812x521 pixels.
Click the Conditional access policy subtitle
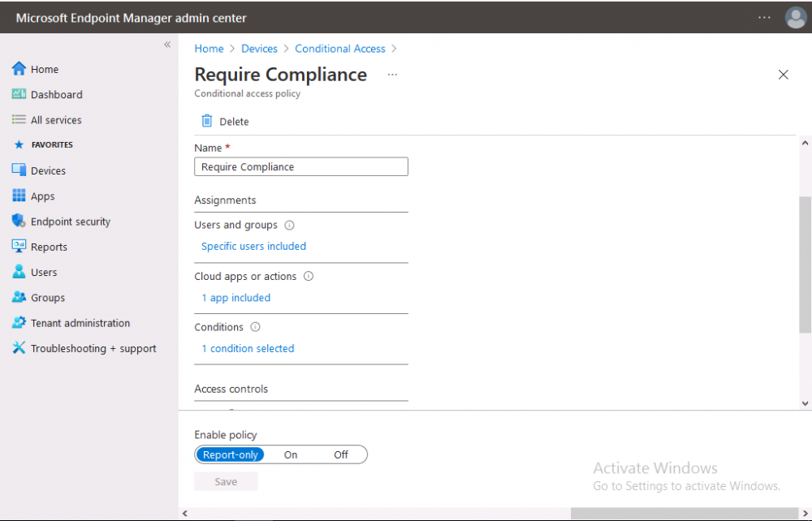point(248,93)
